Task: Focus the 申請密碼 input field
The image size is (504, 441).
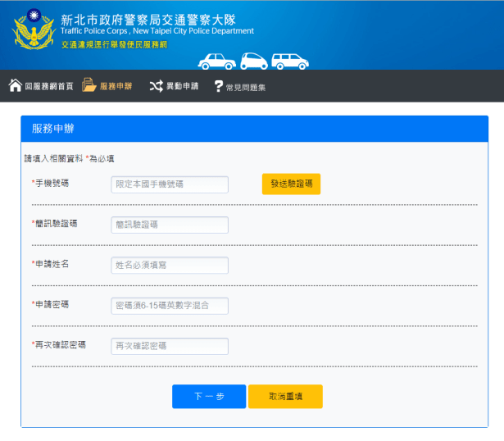Action: [170, 306]
